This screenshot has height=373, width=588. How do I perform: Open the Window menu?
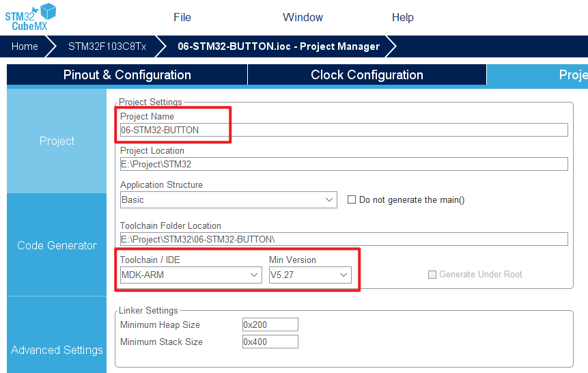[x=303, y=18]
